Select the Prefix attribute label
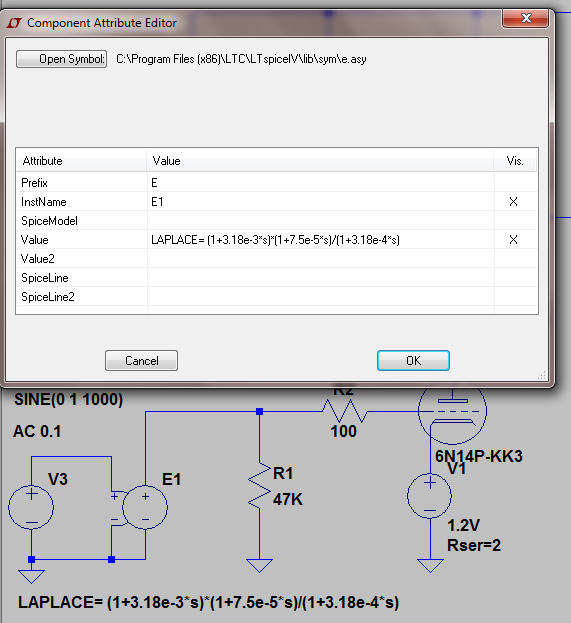571x623 pixels. coord(34,183)
